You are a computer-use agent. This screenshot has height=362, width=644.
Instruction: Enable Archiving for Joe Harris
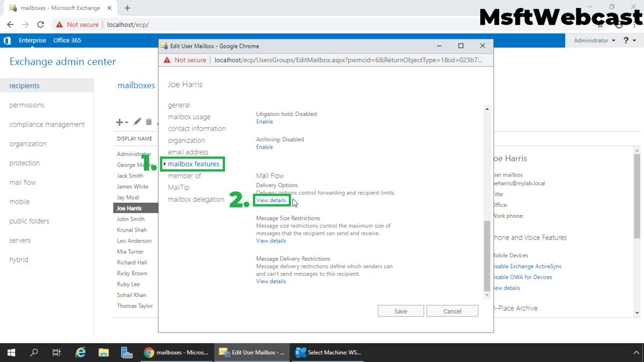264,146
